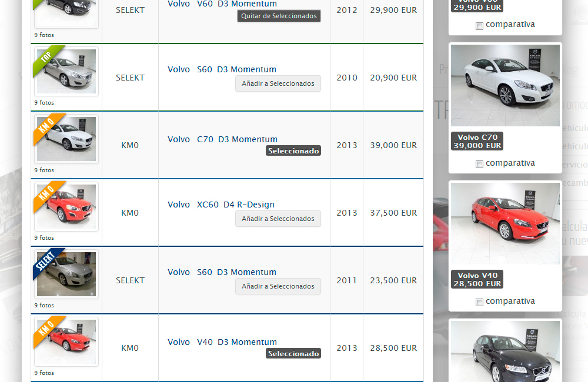Image resolution: width=588 pixels, height=382 pixels.
Task: View the S60 thumbnail with SELEKT ribbon
Action: click(66, 274)
